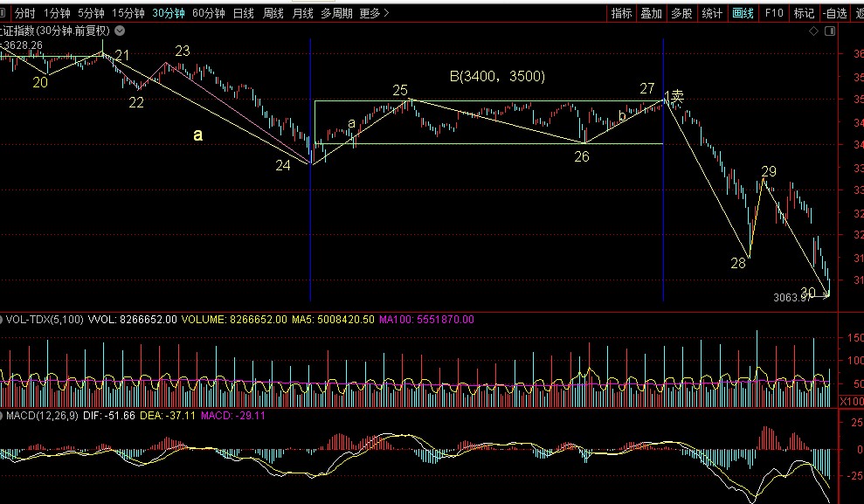Select the number 25 chart marker

[400, 90]
